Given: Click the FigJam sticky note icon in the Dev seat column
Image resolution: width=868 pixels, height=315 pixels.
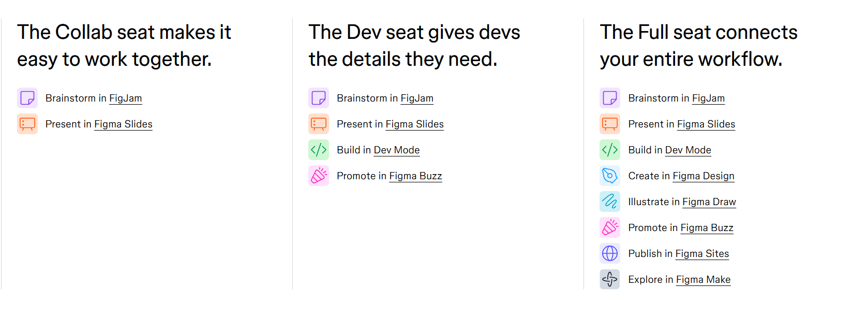Looking at the screenshot, I should [x=319, y=98].
